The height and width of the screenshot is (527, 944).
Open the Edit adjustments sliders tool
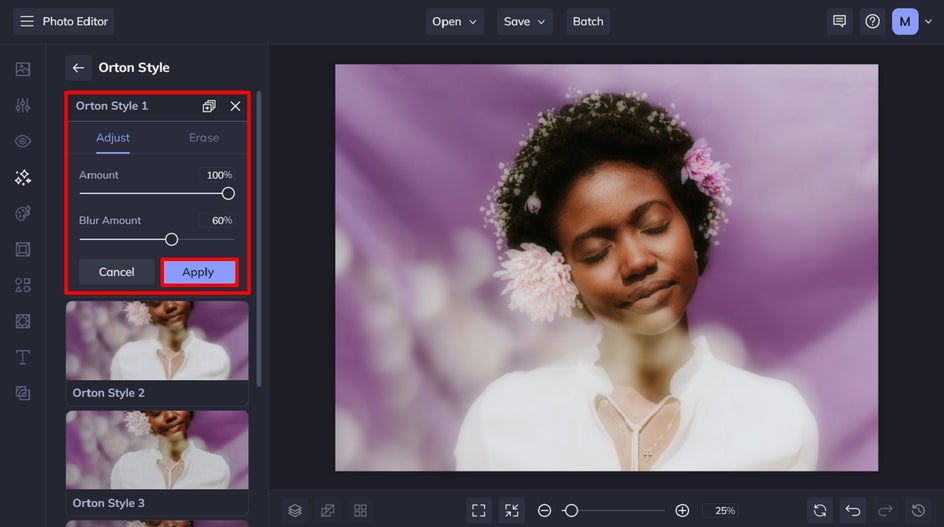[x=23, y=105]
